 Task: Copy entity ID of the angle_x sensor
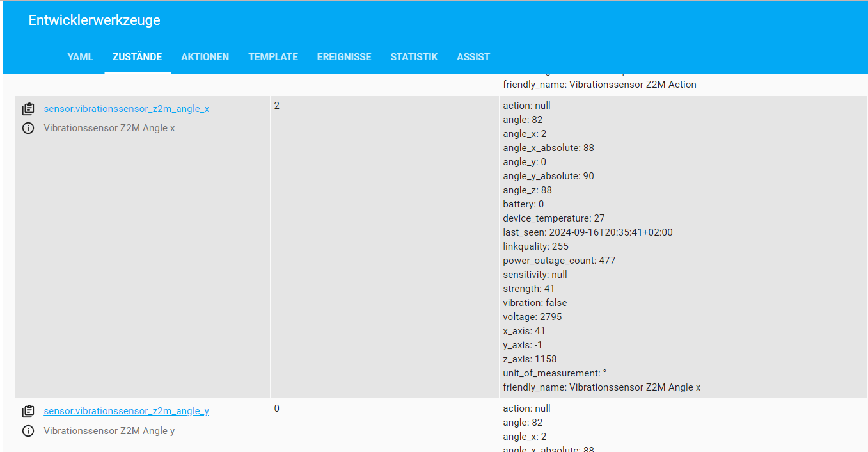click(x=28, y=109)
